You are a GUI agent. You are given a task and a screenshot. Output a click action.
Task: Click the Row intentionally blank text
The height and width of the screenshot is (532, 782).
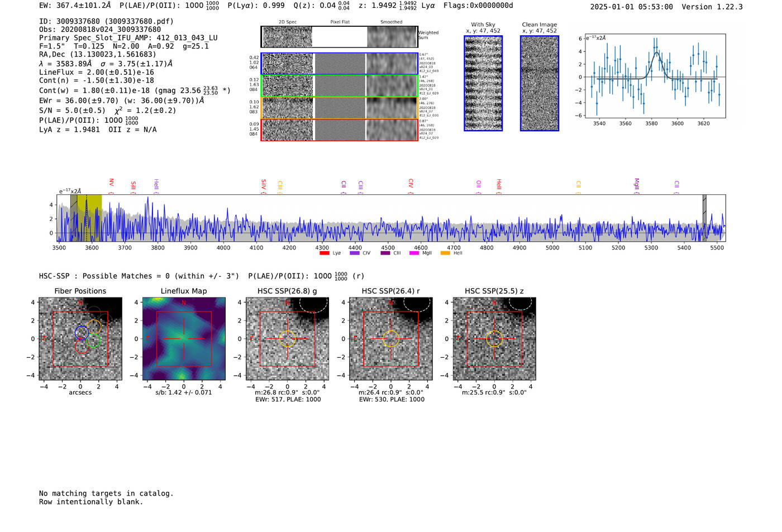pyautogui.click(x=91, y=502)
